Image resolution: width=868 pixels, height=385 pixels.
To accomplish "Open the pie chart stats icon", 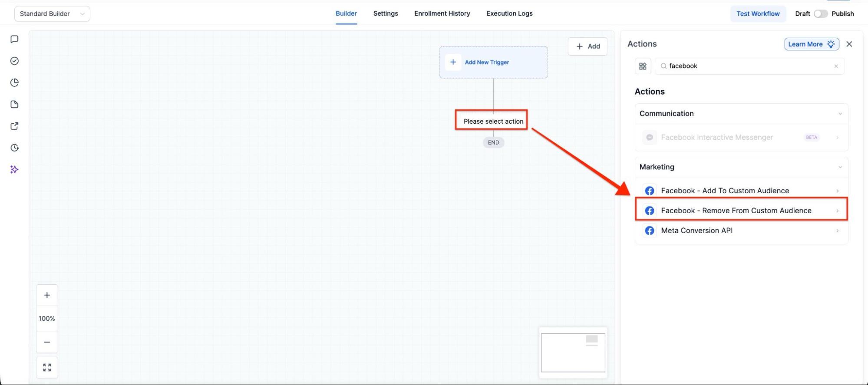I will click(x=14, y=83).
